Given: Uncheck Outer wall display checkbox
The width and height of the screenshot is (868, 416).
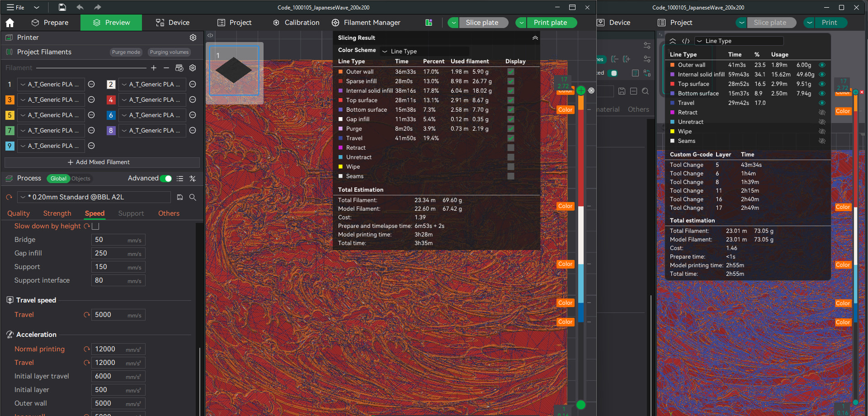Looking at the screenshot, I should click(x=511, y=72).
